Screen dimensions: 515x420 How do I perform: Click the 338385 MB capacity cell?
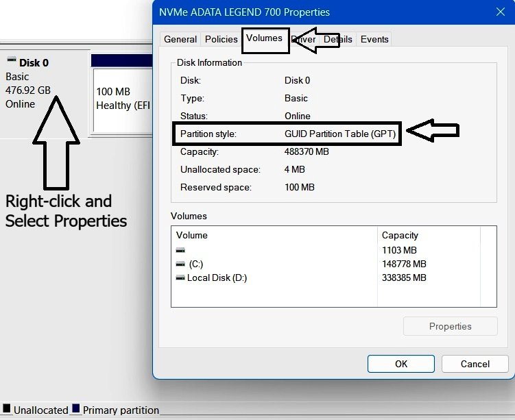(404, 277)
